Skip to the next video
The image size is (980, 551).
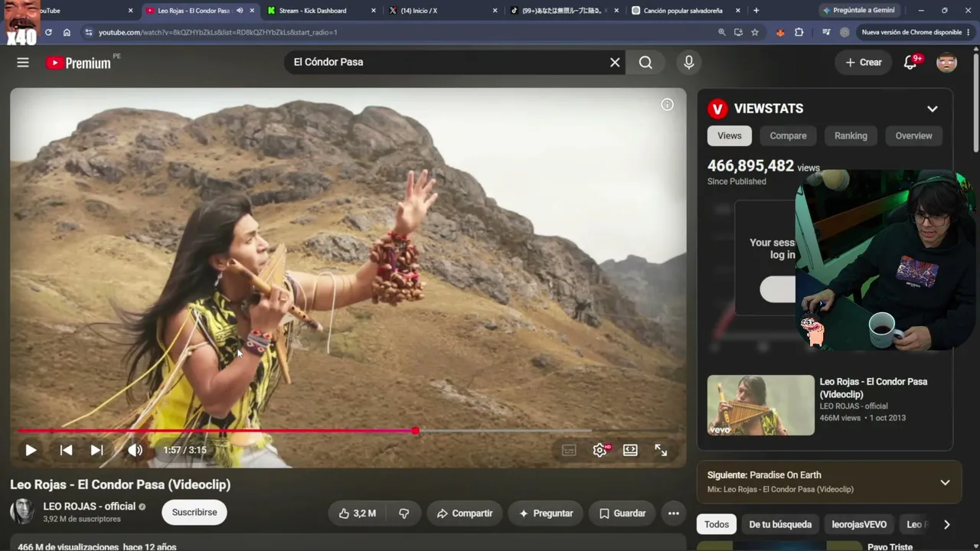[96, 450]
